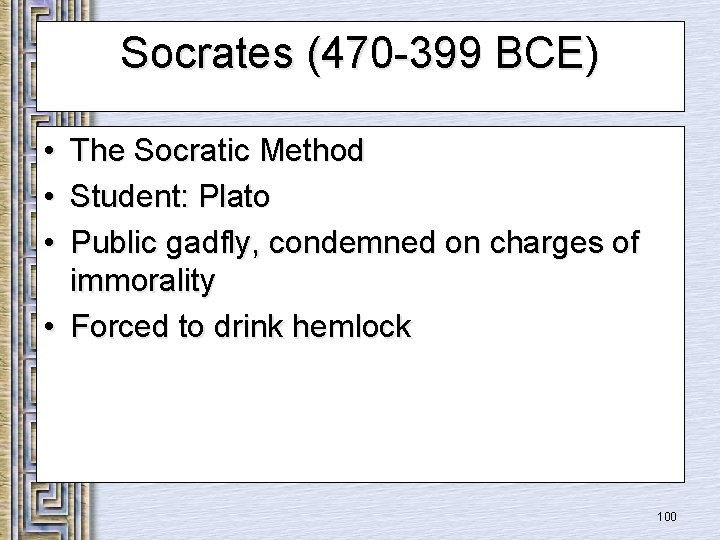Click the Greek key ornament at bottom-left corner

[48, 512]
